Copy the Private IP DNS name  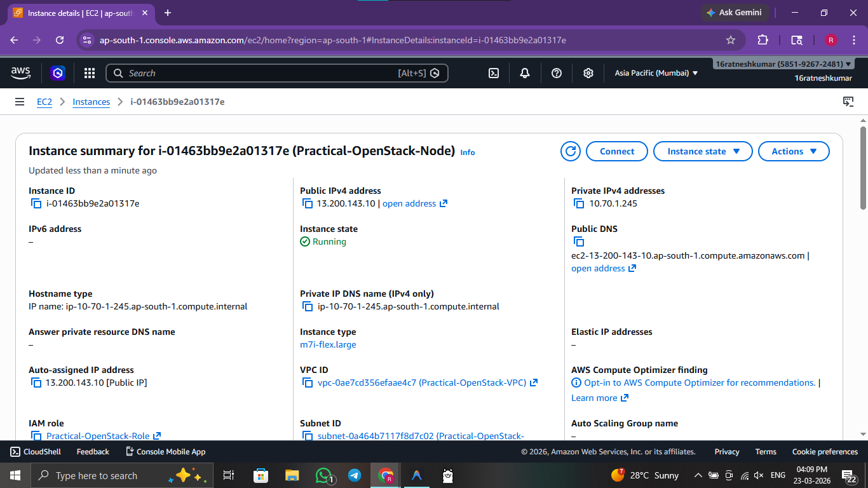point(308,306)
